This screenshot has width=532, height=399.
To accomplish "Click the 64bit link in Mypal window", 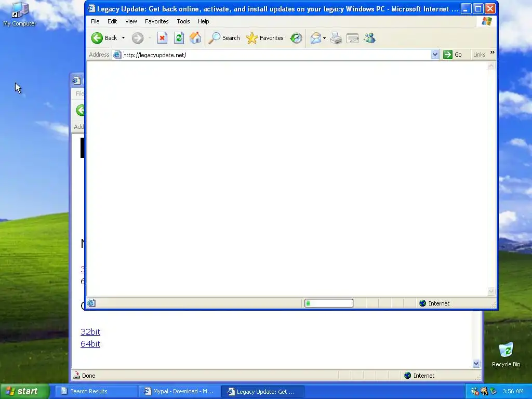I will click(x=90, y=344).
